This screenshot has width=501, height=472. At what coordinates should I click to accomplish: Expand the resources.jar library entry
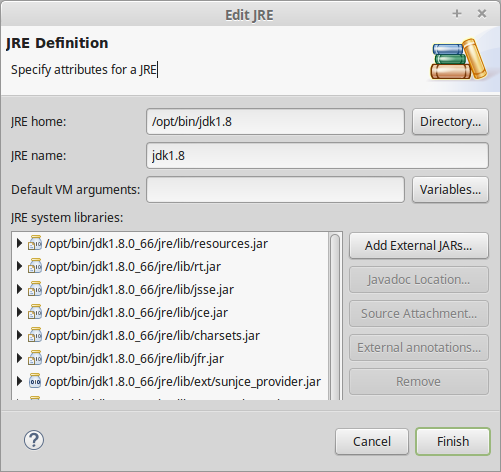[19, 243]
